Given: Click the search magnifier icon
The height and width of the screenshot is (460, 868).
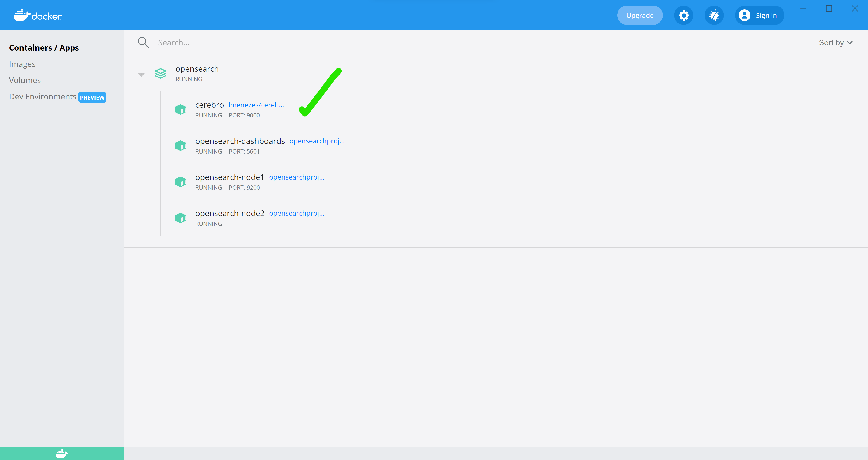Looking at the screenshot, I should (x=143, y=42).
